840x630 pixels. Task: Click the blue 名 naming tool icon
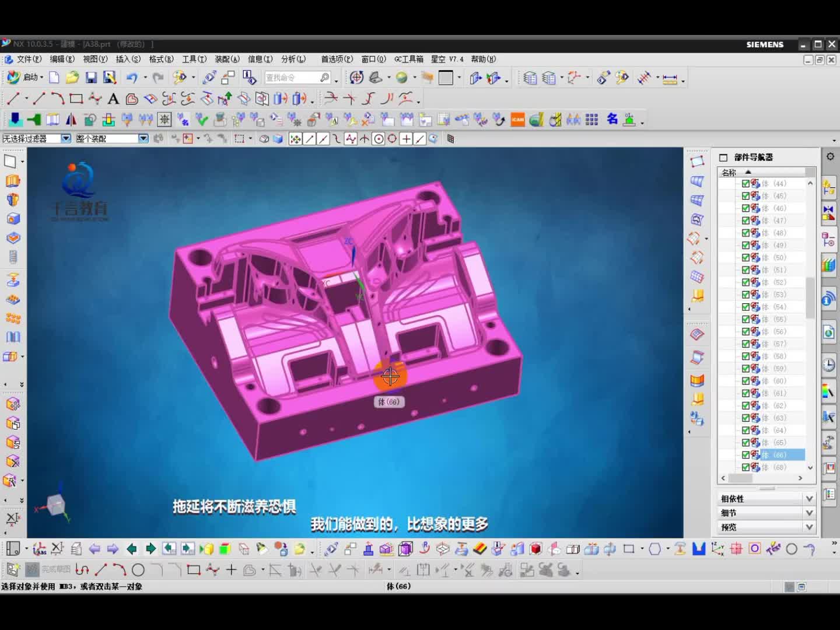point(612,119)
